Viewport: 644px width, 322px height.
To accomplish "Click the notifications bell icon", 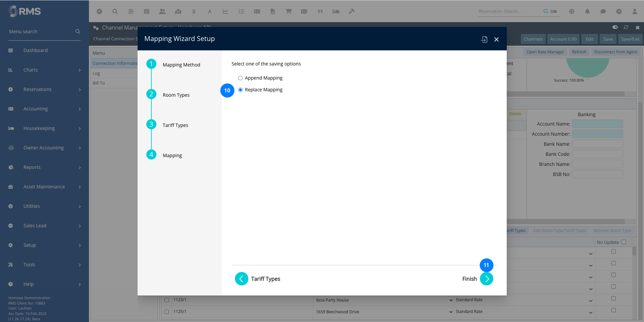I will pyautogui.click(x=587, y=11).
